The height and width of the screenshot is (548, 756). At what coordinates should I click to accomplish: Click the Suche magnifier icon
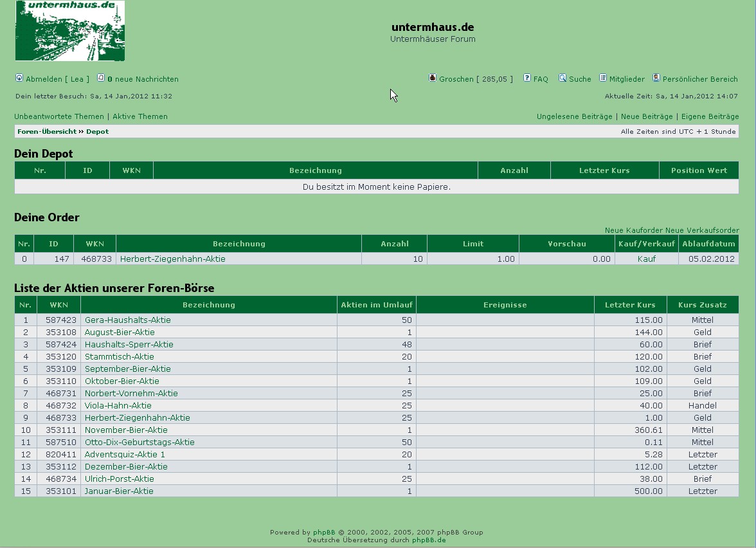pos(562,78)
